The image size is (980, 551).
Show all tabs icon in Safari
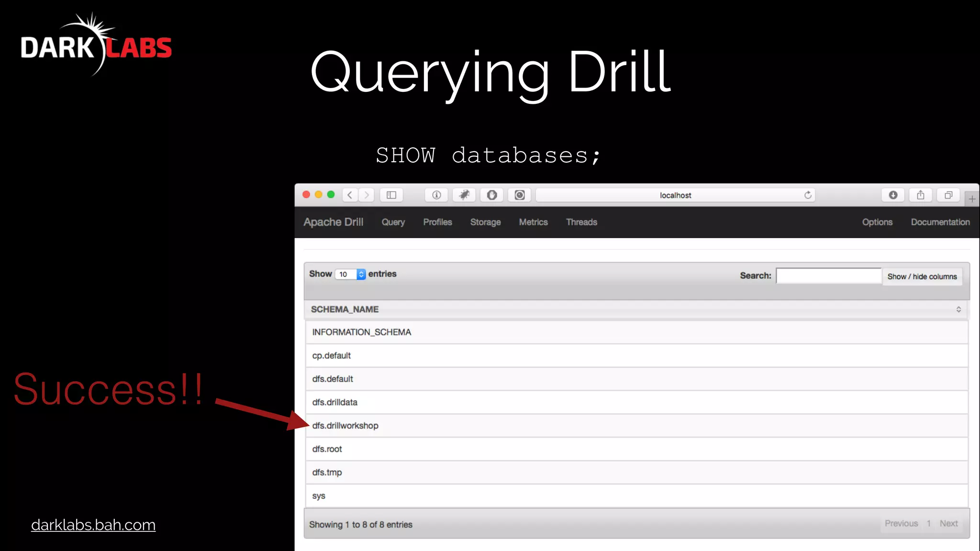pos(948,195)
